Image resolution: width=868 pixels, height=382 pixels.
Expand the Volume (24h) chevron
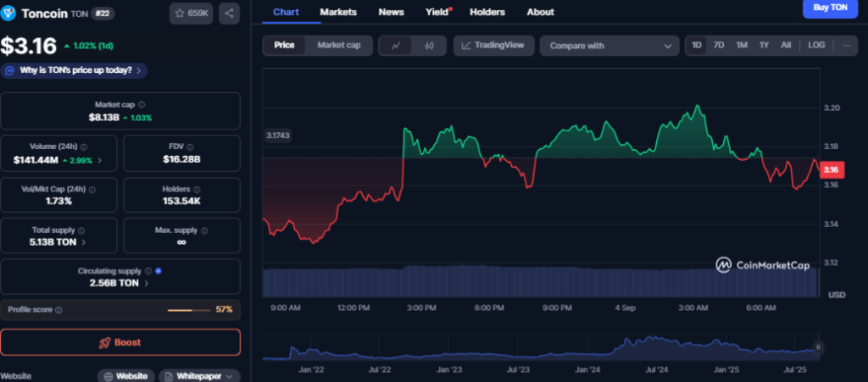pyautogui.click(x=100, y=160)
